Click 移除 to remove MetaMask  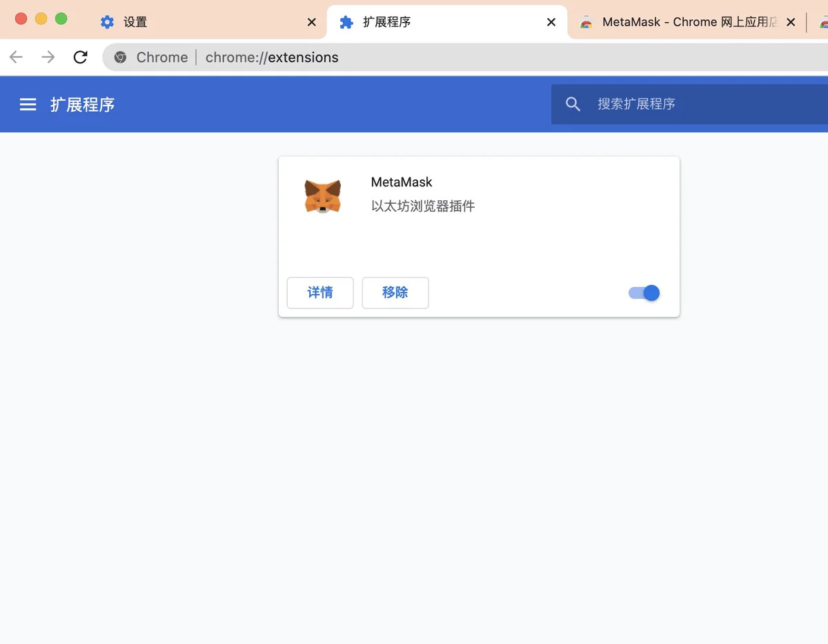pyautogui.click(x=395, y=293)
